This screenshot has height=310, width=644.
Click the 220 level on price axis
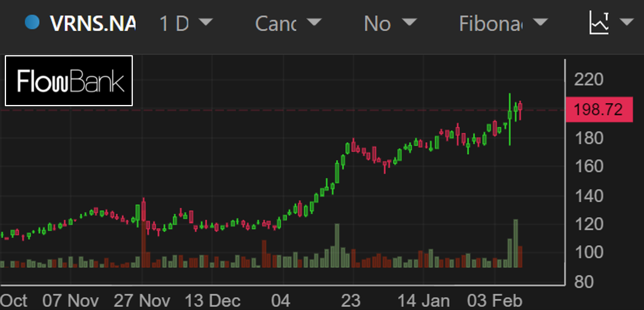(588, 79)
